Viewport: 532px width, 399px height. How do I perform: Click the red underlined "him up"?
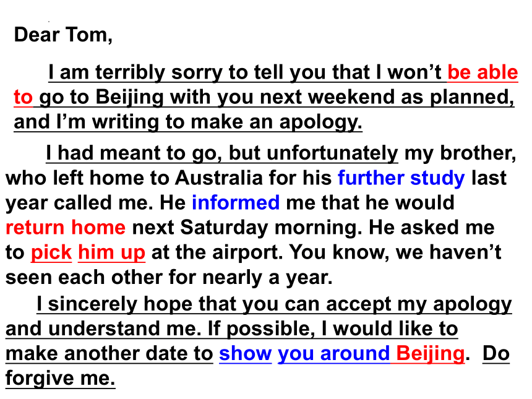click(111, 253)
